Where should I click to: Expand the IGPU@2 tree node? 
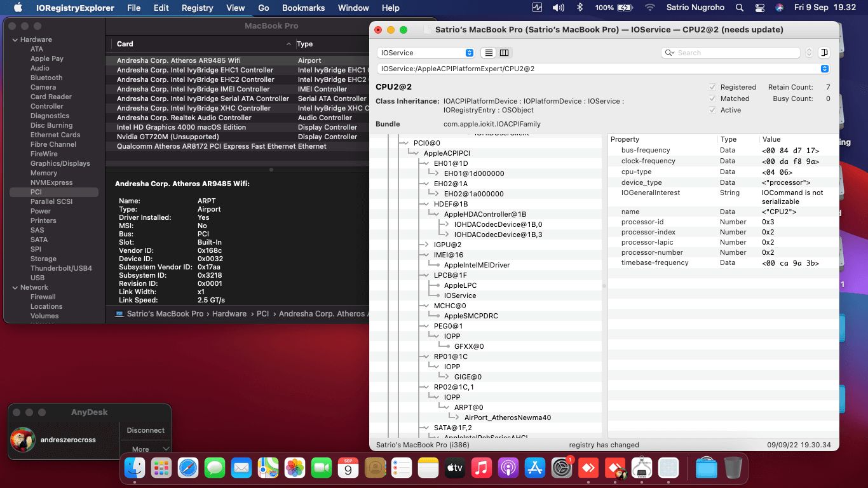[x=428, y=245]
